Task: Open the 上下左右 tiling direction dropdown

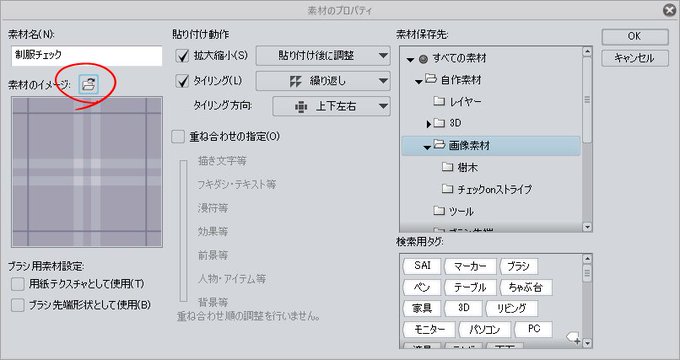Action: tap(331, 106)
